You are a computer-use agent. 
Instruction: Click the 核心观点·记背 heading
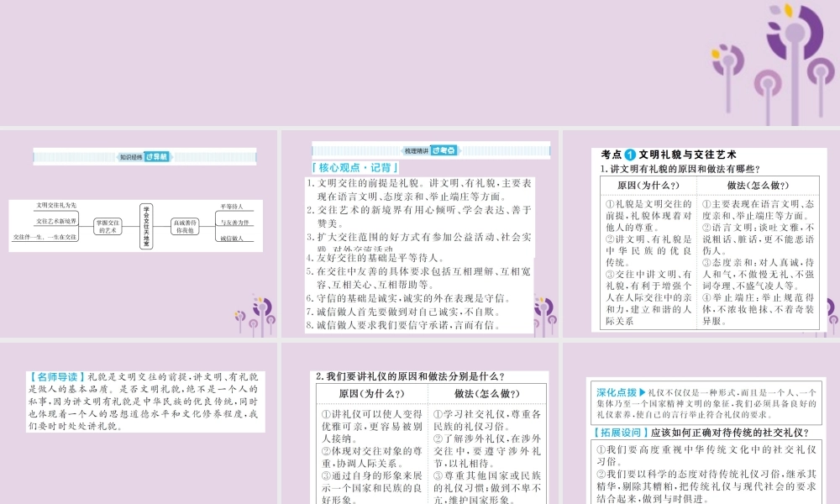pyautogui.click(x=354, y=168)
